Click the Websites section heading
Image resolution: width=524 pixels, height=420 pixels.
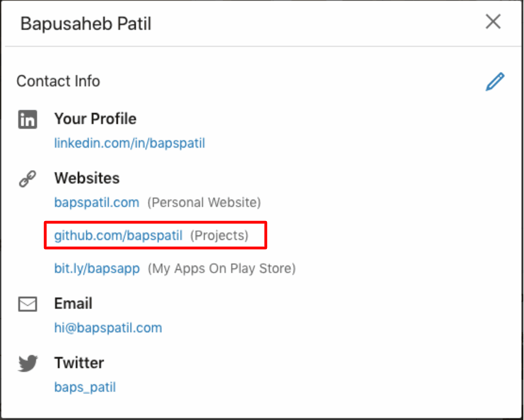pyautogui.click(x=87, y=178)
